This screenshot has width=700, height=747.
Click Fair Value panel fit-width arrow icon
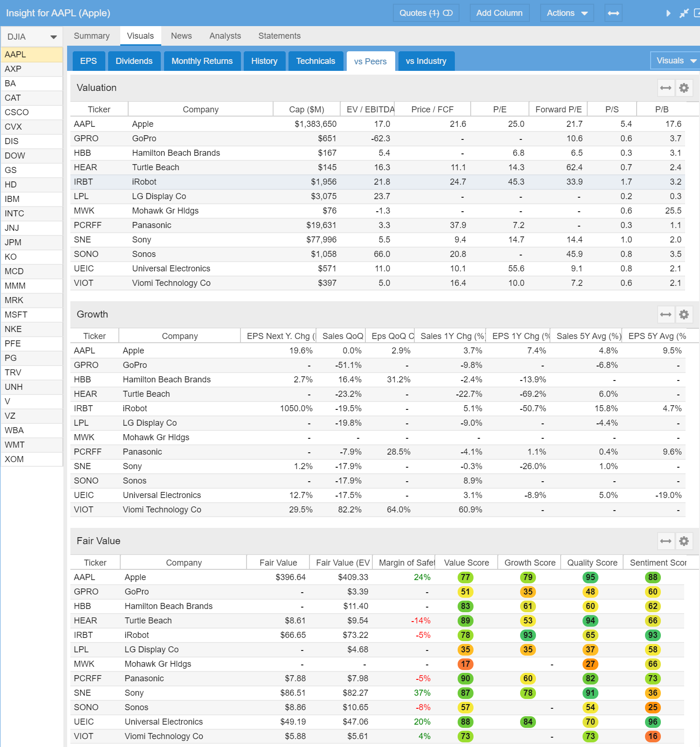[x=666, y=541]
